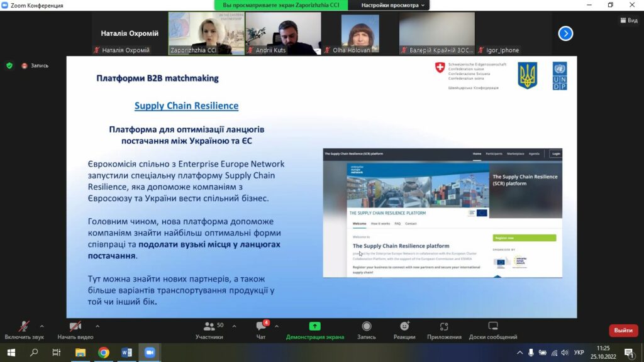Click How it works tab
Screen dimensions: 644x362
(380, 224)
